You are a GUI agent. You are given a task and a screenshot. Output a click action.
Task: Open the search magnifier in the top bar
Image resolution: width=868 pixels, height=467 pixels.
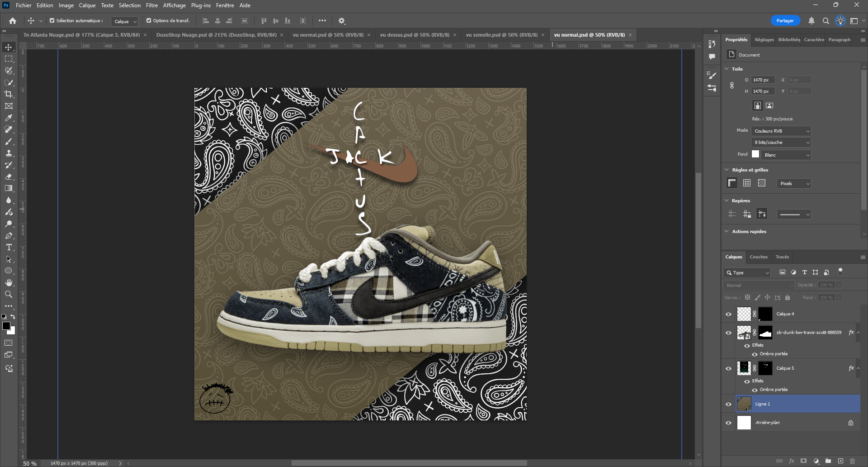pyautogui.click(x=826, y=21)
